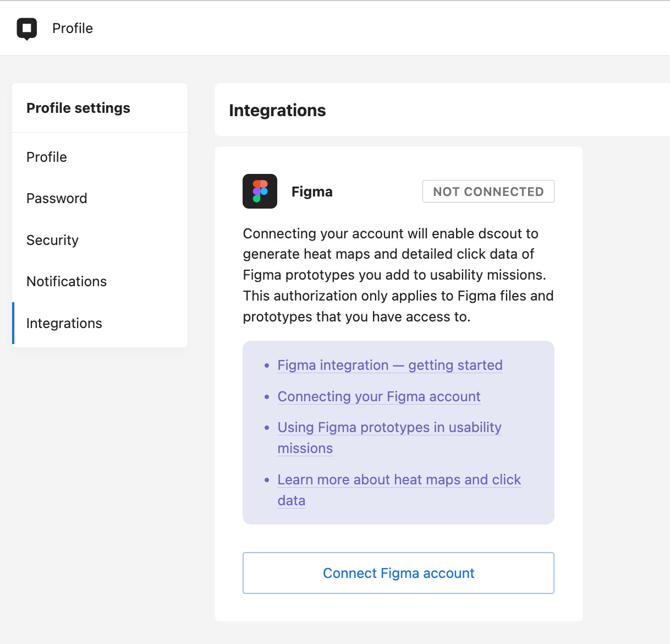Open Password settings
This screenshot has width=670, height=644.
coord(57,198)
